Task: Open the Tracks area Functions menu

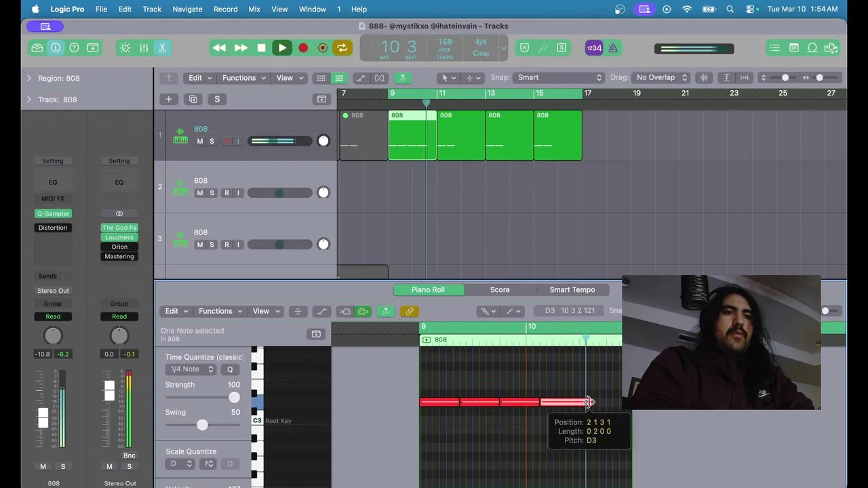Action: click(x=244, y=78)
